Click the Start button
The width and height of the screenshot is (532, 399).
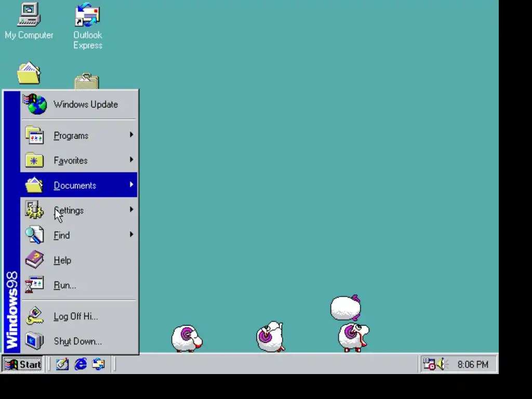click(x=22, y=364)
